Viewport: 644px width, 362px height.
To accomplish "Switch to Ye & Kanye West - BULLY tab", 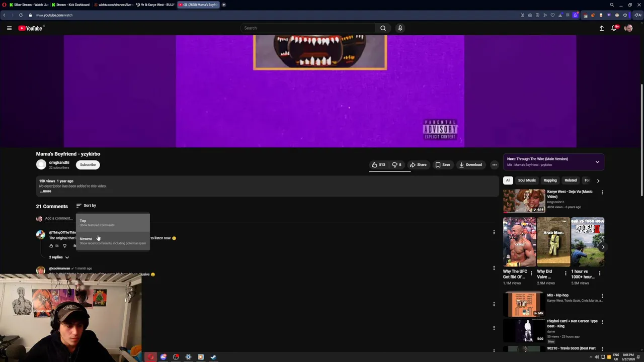I will [155, 5].
